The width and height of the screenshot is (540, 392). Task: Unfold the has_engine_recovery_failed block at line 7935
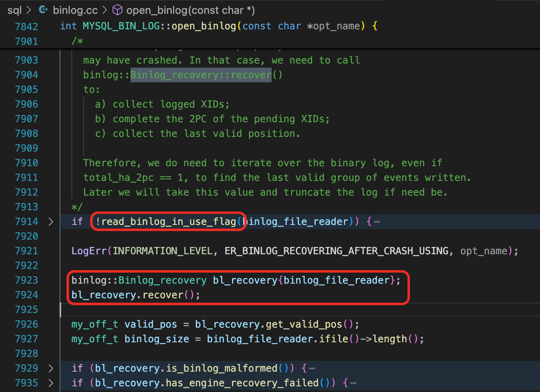click(51, 383)
